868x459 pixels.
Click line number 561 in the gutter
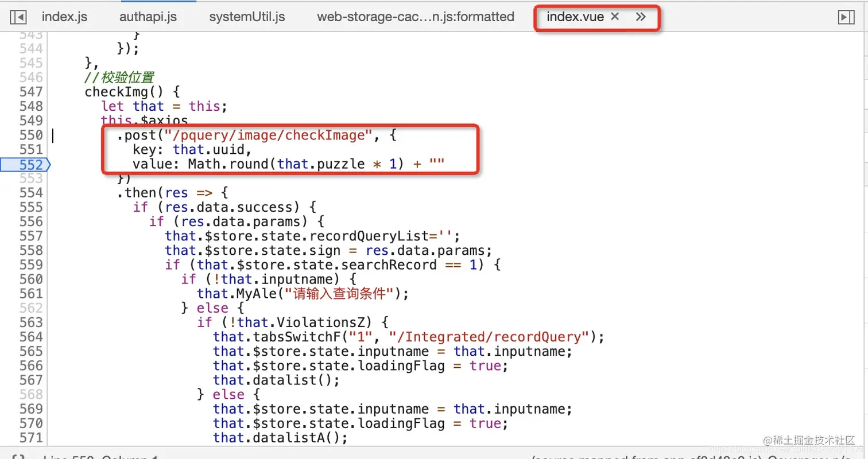[31, 294]
